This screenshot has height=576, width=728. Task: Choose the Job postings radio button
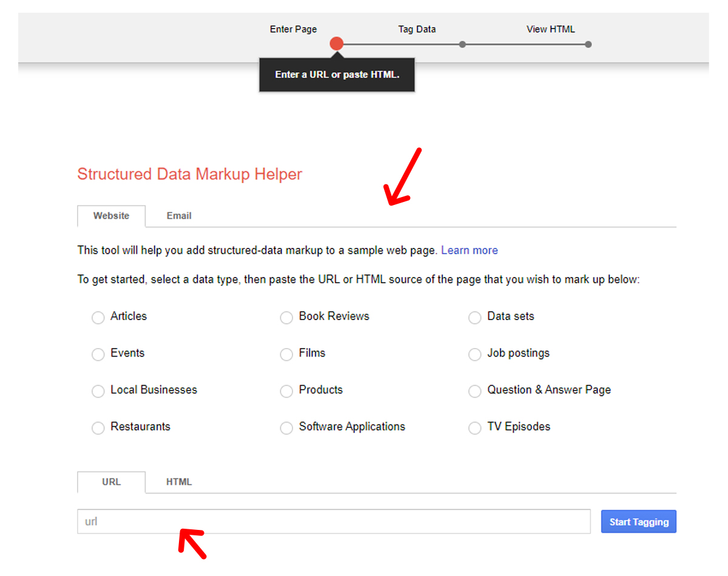click(x=475, y=355)
